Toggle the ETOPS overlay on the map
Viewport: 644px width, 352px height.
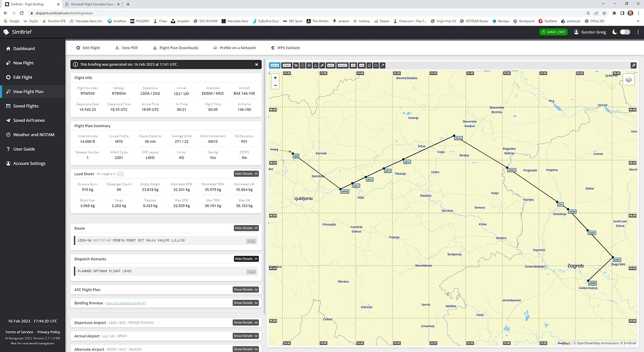point(287,65)
